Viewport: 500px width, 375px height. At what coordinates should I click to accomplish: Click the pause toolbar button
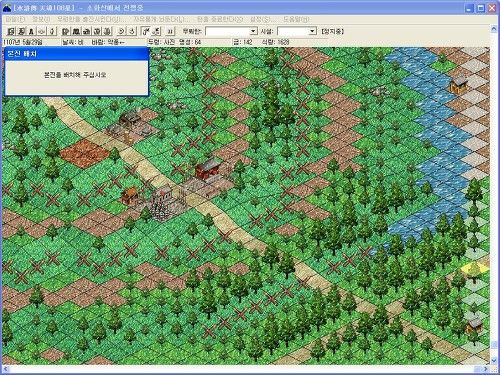pos(170,31)
